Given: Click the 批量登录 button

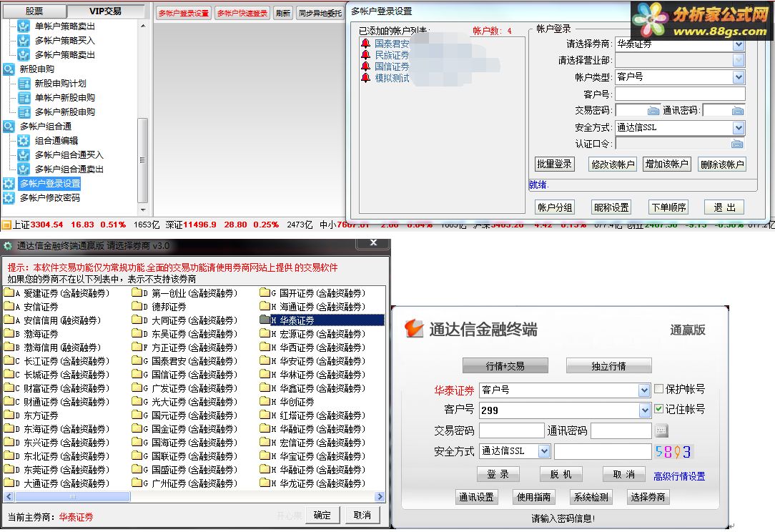Looking at the screenshot, I should point(554,164).
